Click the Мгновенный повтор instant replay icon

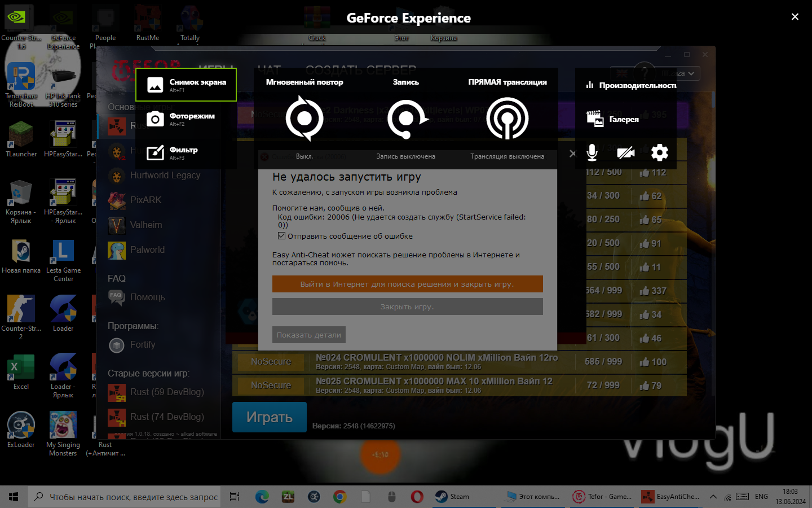[x=304, y=118]
